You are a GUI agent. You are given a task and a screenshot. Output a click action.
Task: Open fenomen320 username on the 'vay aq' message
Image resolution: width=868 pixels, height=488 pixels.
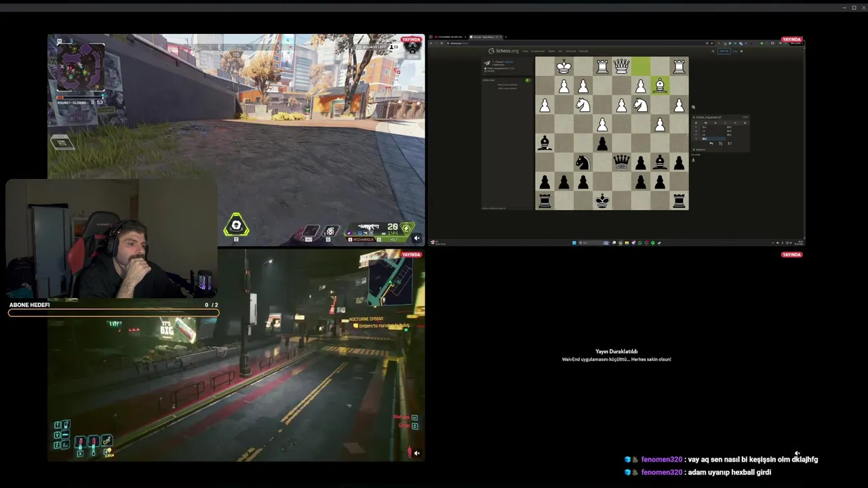point(662,459)
